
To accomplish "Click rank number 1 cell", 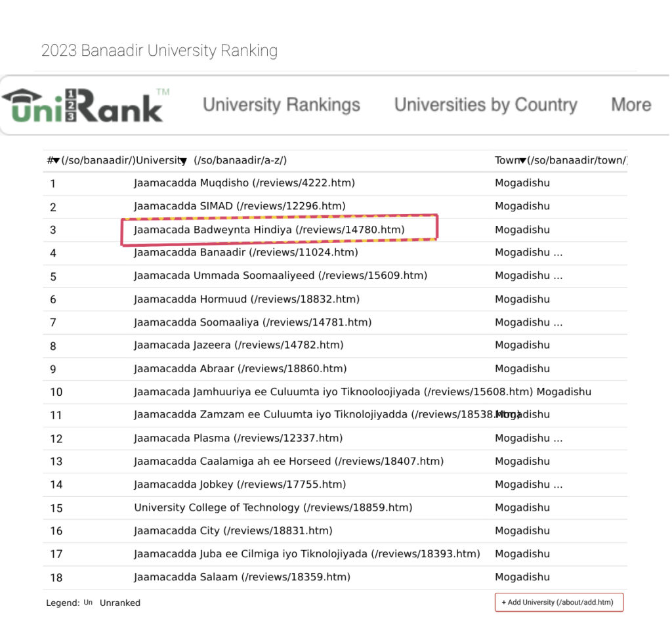I will pyautogui.click(x=52, y=184).
